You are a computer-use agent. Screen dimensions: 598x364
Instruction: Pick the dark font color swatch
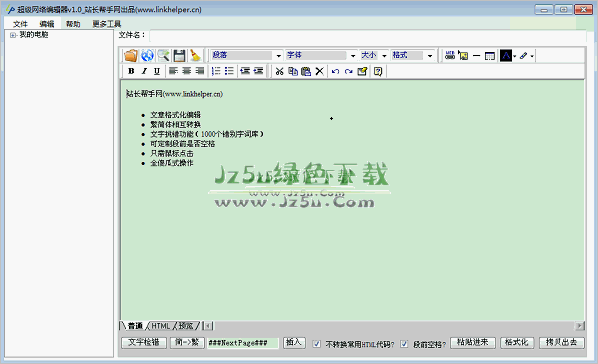pos(506,56)
